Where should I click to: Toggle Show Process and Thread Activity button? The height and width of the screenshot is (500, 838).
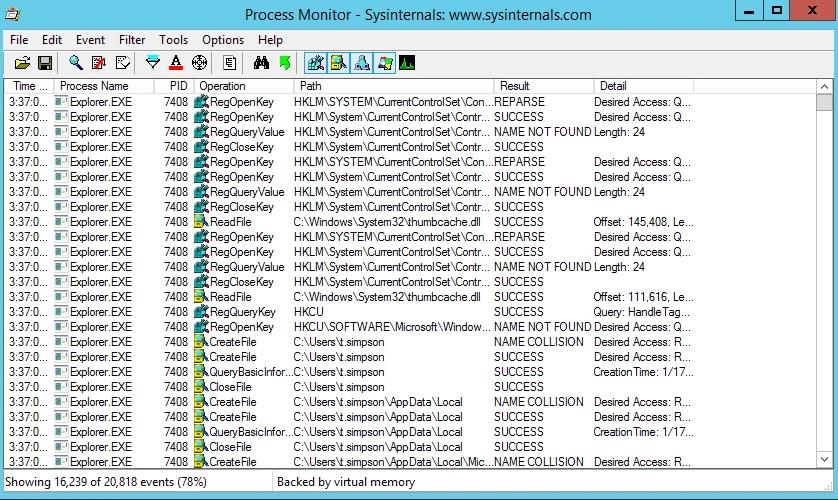tap(385, 63)
